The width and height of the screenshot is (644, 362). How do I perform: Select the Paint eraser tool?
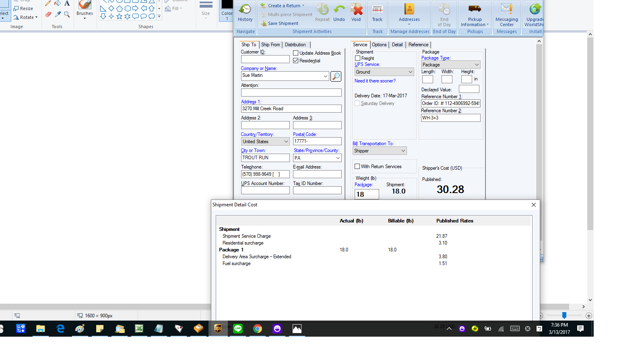48,14
